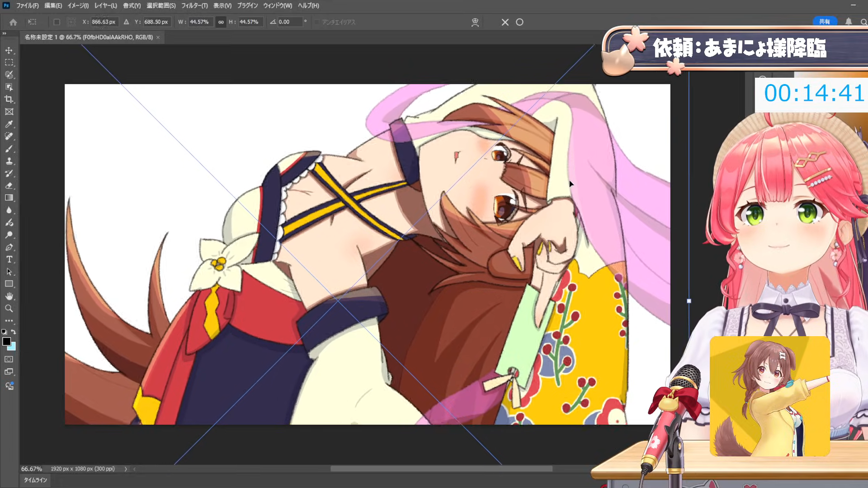Screen dimensions: 868x488
Task: Select the Spot Healing Brush tool
Action: pos(9,136)
